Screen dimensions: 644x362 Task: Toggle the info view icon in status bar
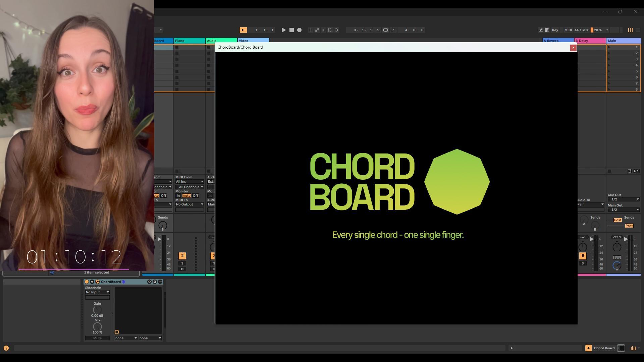point(6,348)
